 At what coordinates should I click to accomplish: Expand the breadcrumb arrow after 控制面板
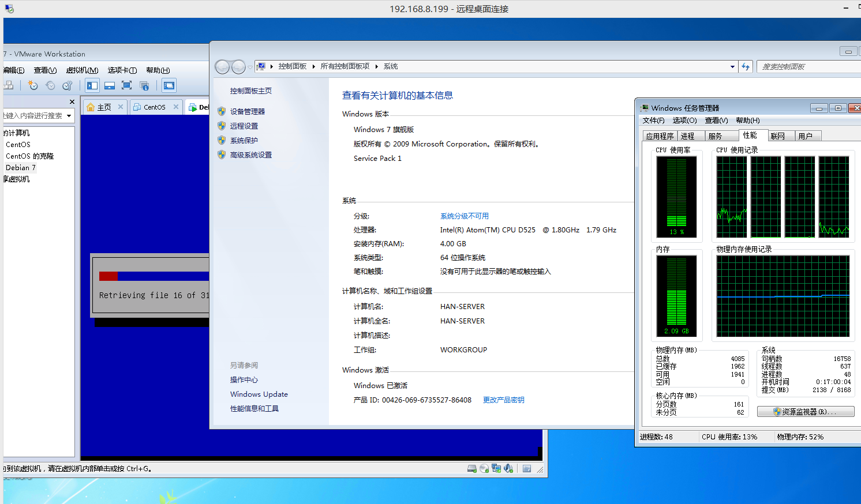(314, 66)
